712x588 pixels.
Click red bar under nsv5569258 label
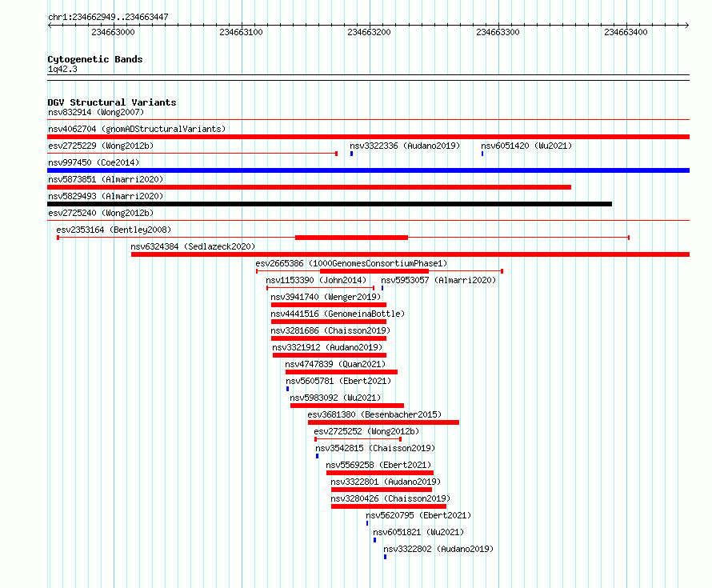(380, 473)
